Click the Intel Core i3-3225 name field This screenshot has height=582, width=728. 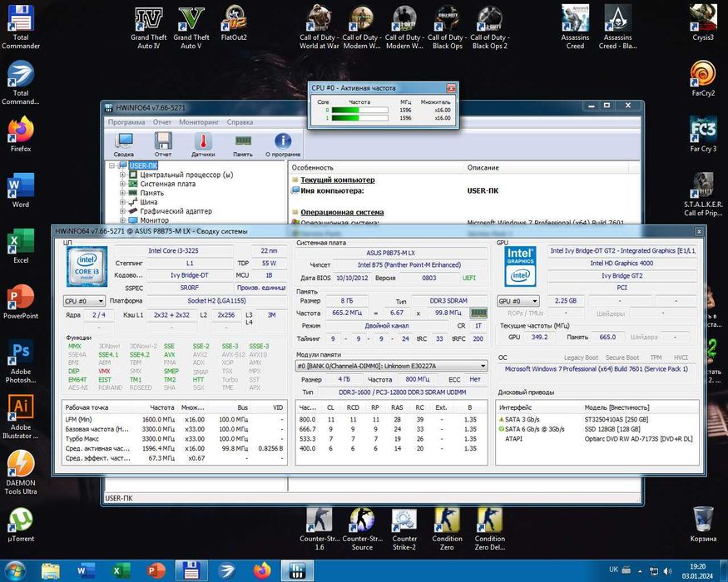(173, 250)
